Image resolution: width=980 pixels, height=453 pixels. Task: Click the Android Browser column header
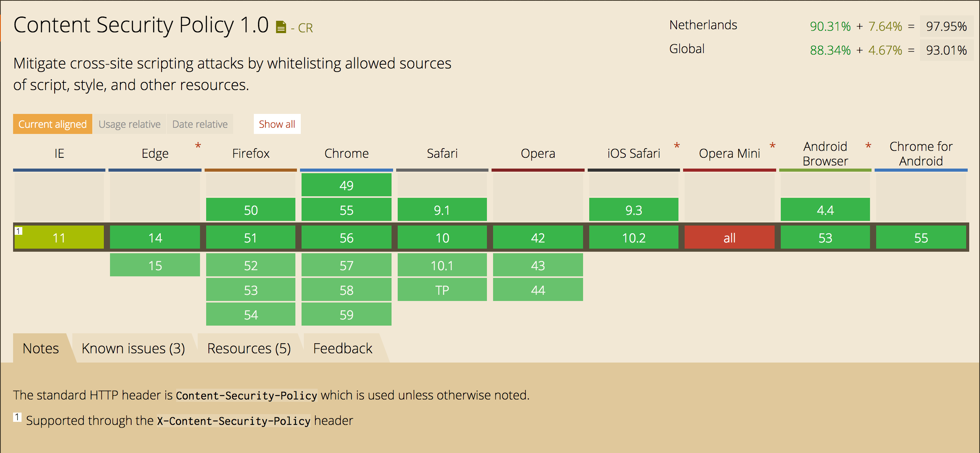click(825, 154)
